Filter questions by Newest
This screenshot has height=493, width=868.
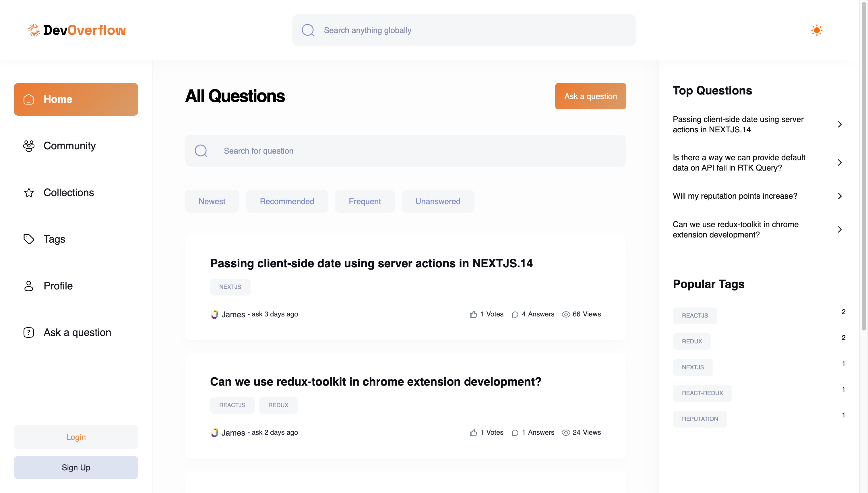tap(212, 202)
